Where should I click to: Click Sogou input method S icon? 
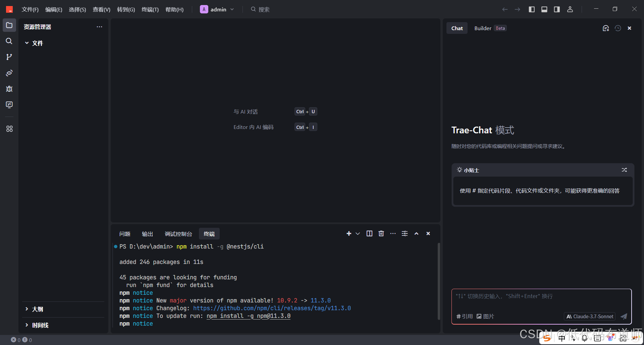pyautogui.click(x=547, y=338)
